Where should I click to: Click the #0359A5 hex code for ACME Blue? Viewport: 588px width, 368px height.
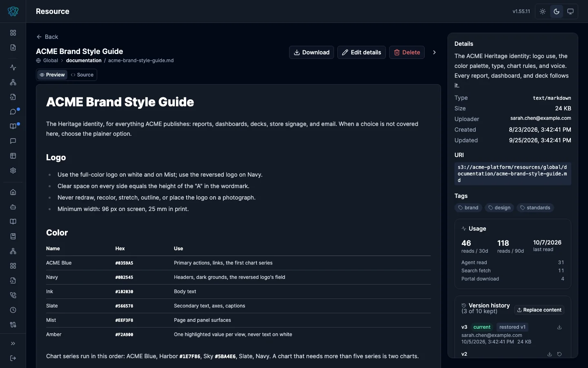tap(124, 263)
